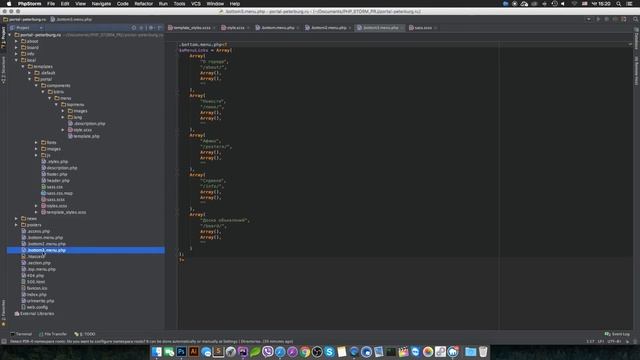Select the .htaccess file
640x360 pixels.
pos(36,257)
